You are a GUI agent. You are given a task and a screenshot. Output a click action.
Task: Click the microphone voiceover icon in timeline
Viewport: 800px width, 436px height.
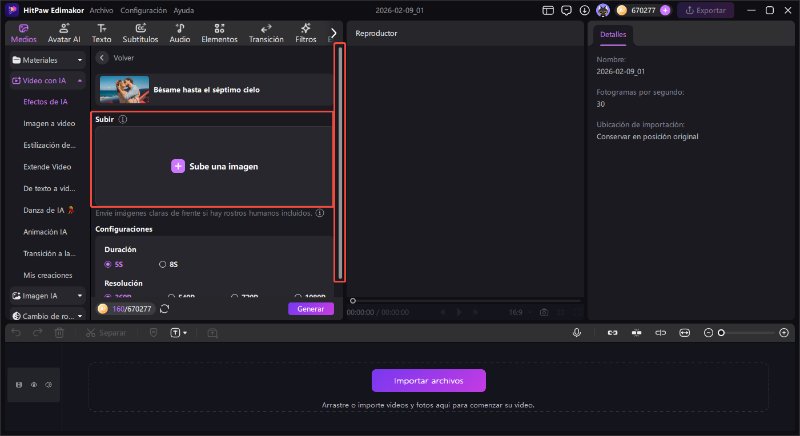pos(577,332)
